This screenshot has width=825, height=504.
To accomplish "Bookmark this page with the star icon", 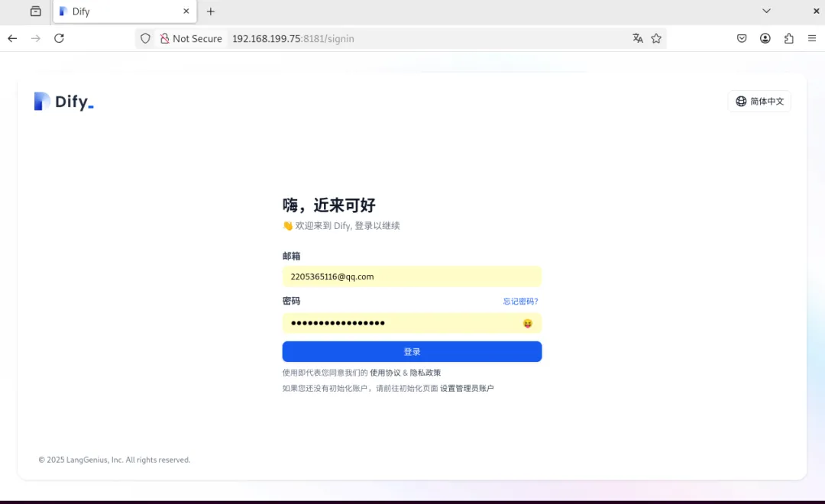I will tap(656, 38).
